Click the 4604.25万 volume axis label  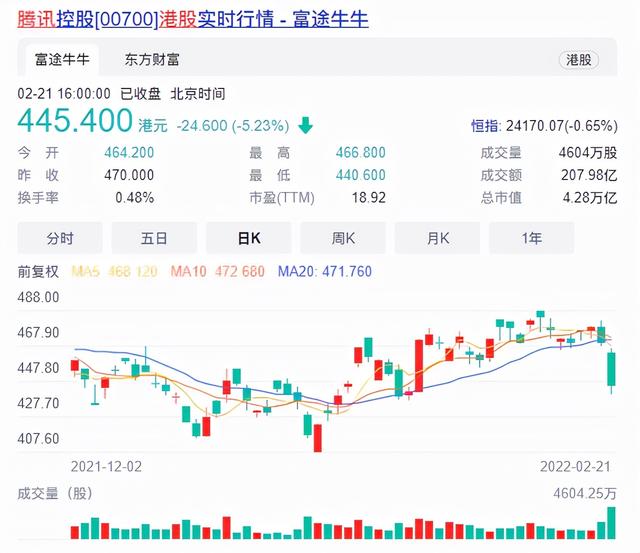point(584,493)
